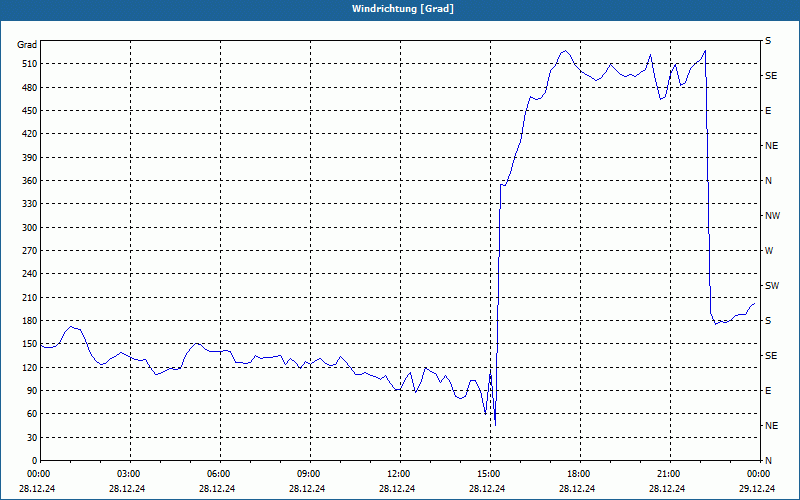Click the 12:00 time label
Screen dimensions: 800x500
coord(398,474)
